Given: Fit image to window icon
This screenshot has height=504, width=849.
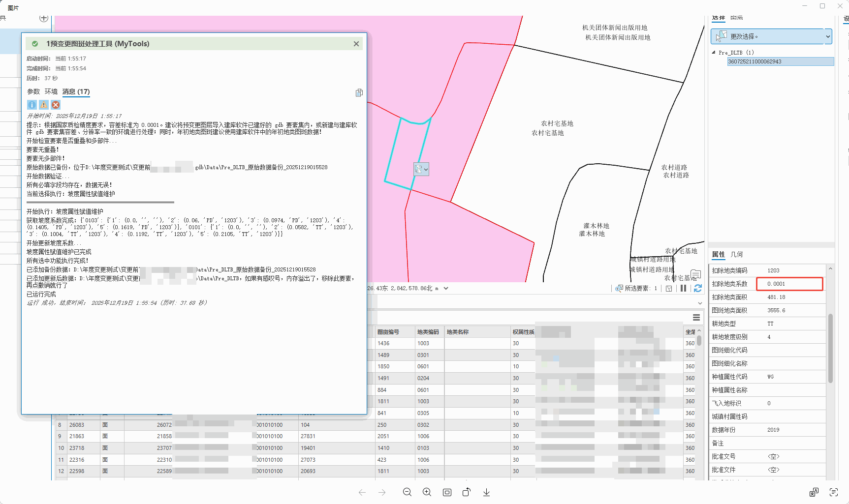Looking at the screenshot, I should coord(447,492).
